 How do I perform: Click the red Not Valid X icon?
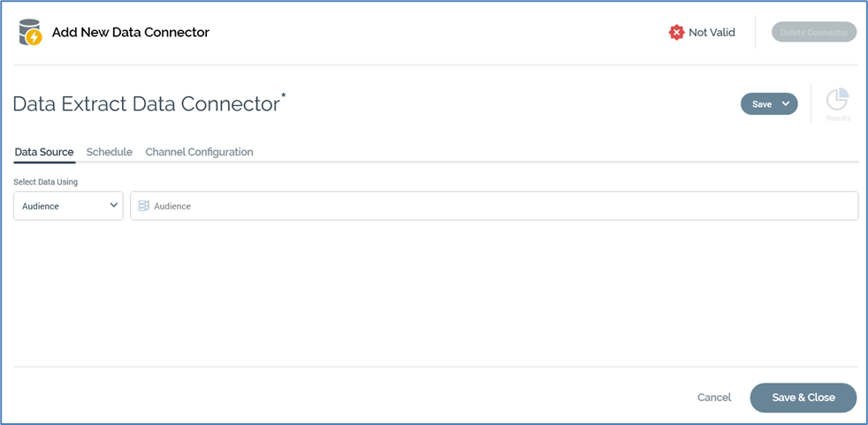(676, 33)
